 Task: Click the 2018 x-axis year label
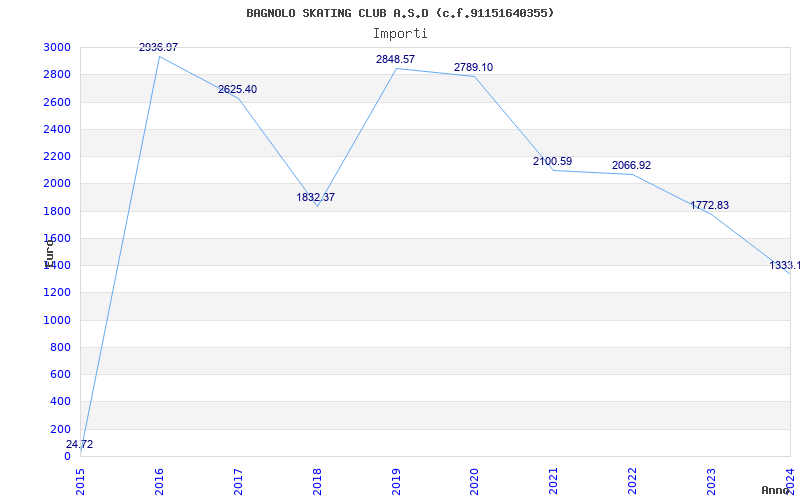[x=317, y=481]
